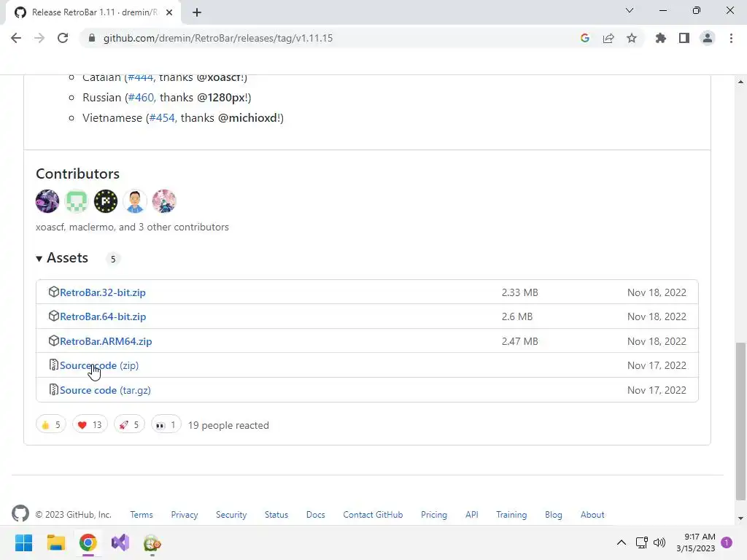This screenshot has height=560, width=747.
Task: Open the Google icon in address bar
Action: tap(584, 38)
